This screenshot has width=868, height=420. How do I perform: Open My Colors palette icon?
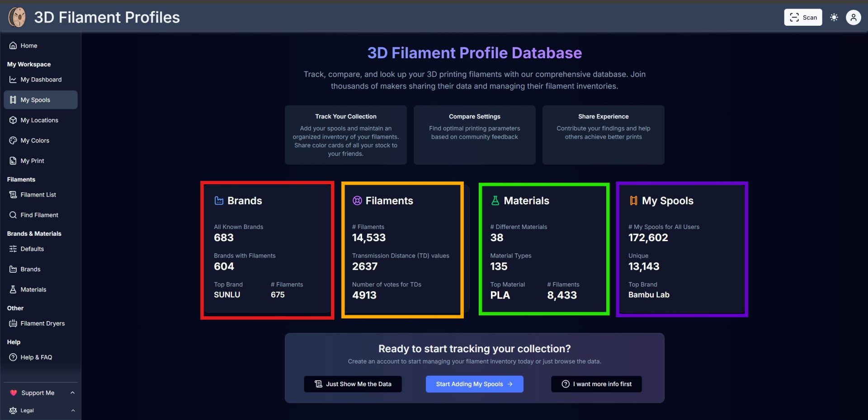(x=13, y=140)
